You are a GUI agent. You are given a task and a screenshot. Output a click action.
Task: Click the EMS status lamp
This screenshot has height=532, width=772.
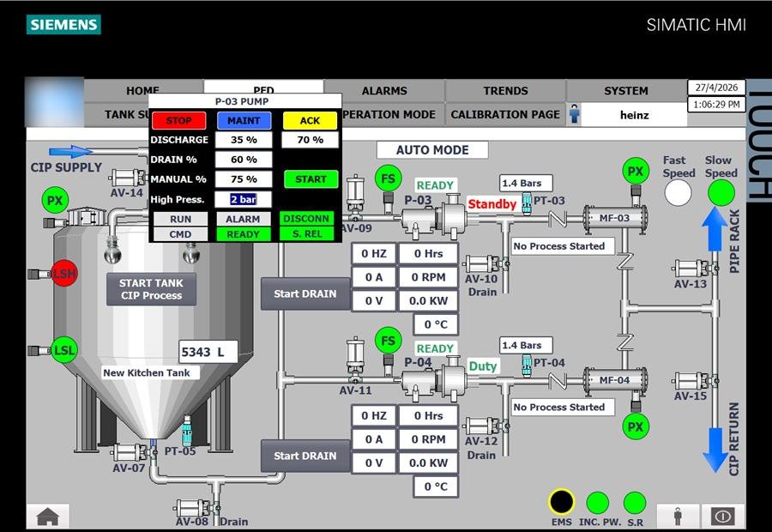click(x=561, y=503)
